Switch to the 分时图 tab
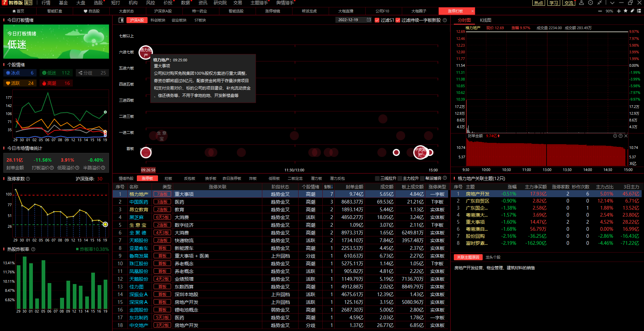Viewport: 644px width, 331px height. [464, 20]
